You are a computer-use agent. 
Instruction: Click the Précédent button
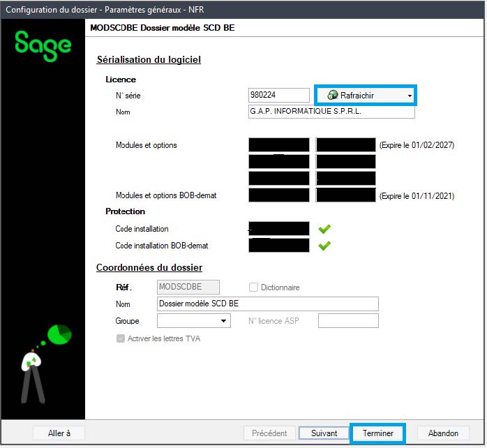click(x=269, y=433)
